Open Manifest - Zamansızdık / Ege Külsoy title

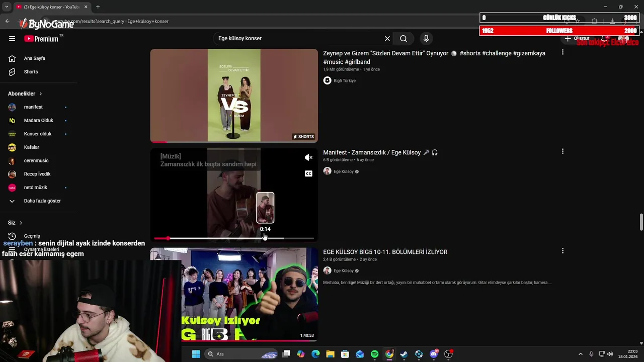(x=380, y=152)
